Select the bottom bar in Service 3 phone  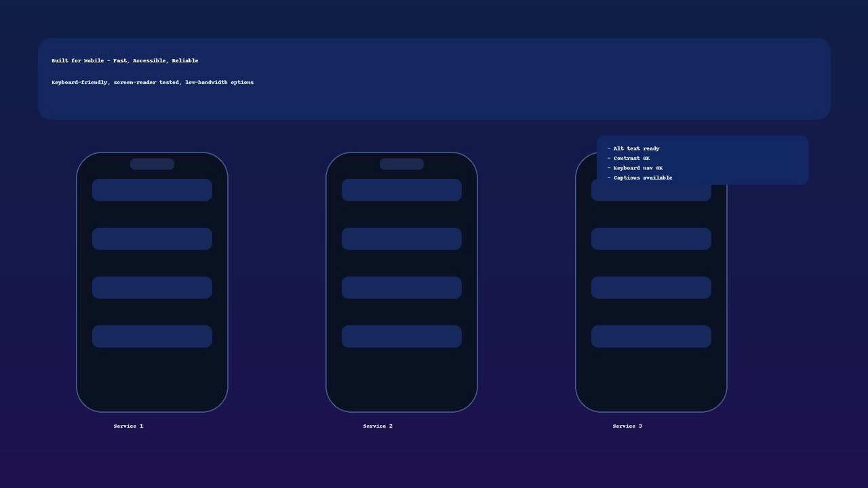point(651,337)
